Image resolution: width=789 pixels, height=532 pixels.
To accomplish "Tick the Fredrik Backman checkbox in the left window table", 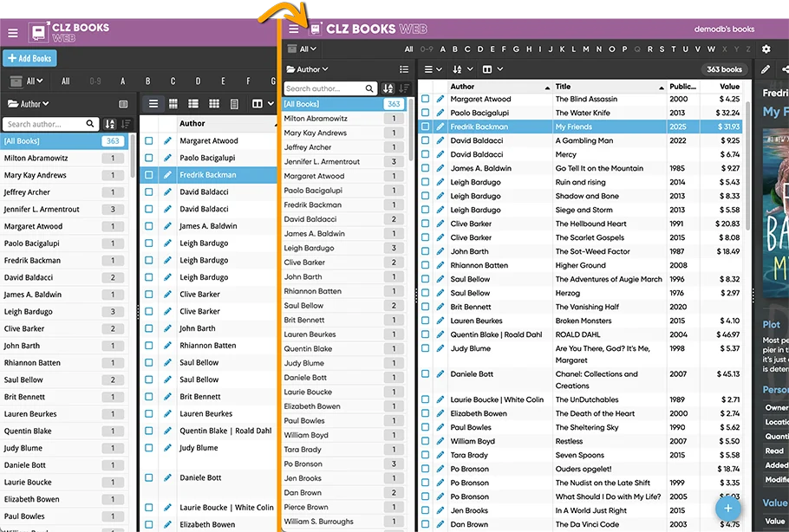I will point(149,175).
